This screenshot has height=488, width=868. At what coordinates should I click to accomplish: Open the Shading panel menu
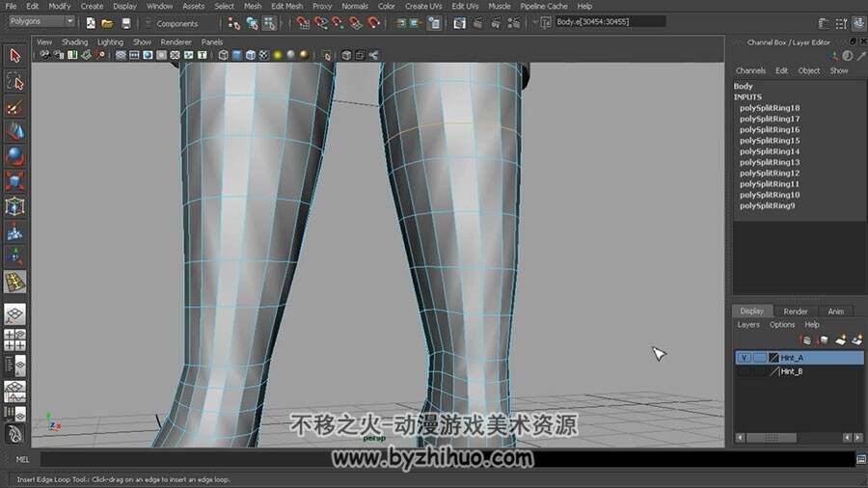point(74,42)
